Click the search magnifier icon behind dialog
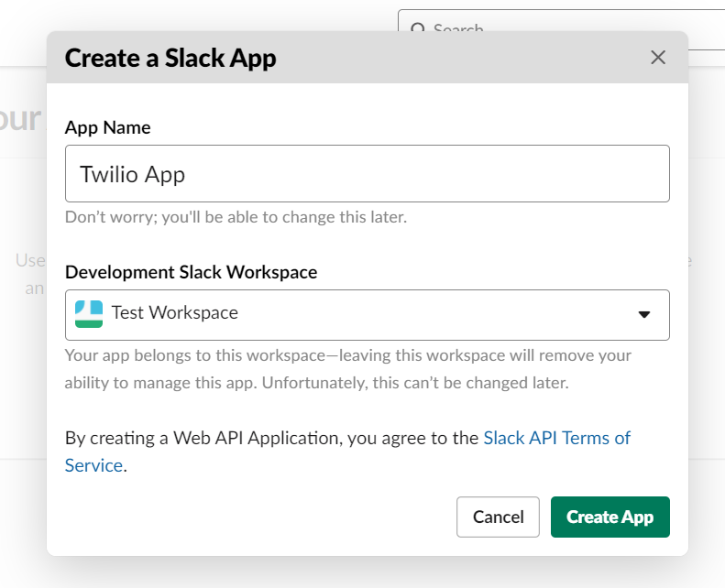The width and height of the screenshot is (725, 588). [418, 29]
